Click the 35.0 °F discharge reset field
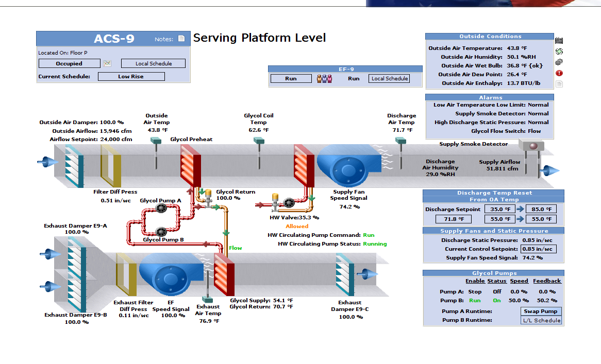601x364 pixels. tap(499, 209)
